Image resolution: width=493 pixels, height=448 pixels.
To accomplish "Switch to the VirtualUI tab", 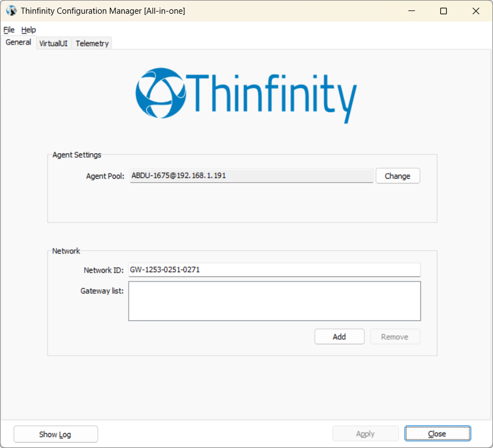I will (x=53, y=43).
